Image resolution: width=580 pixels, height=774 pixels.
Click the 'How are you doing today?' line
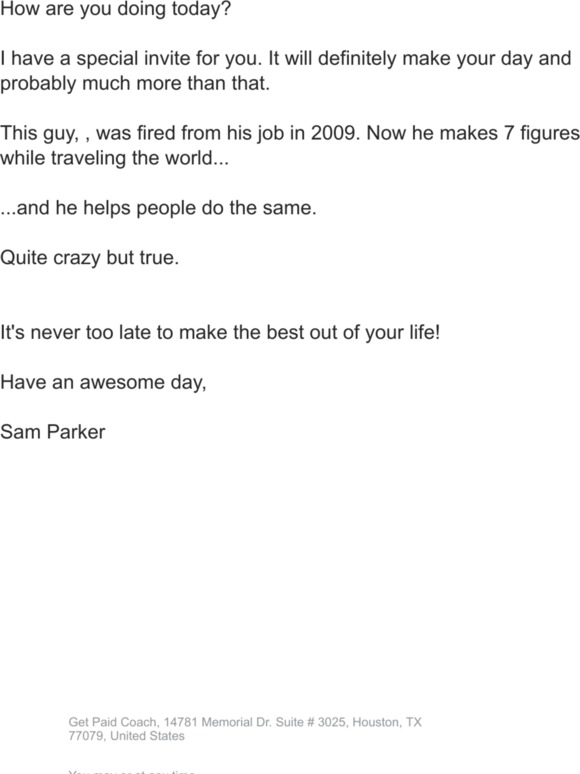pyautogui.click(x=116, y=9)
